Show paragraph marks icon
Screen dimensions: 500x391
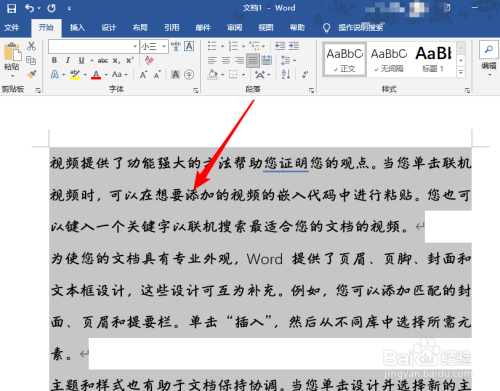[x=305, y=74]
